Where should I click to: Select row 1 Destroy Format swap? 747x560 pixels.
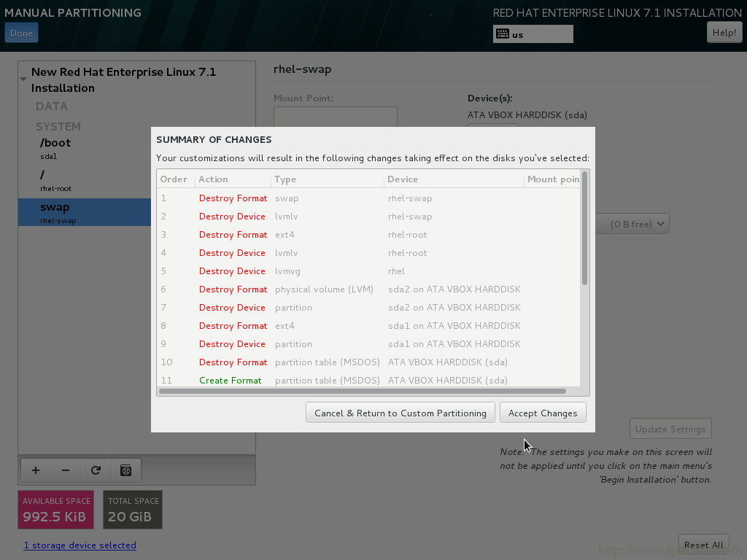point(368,198)
